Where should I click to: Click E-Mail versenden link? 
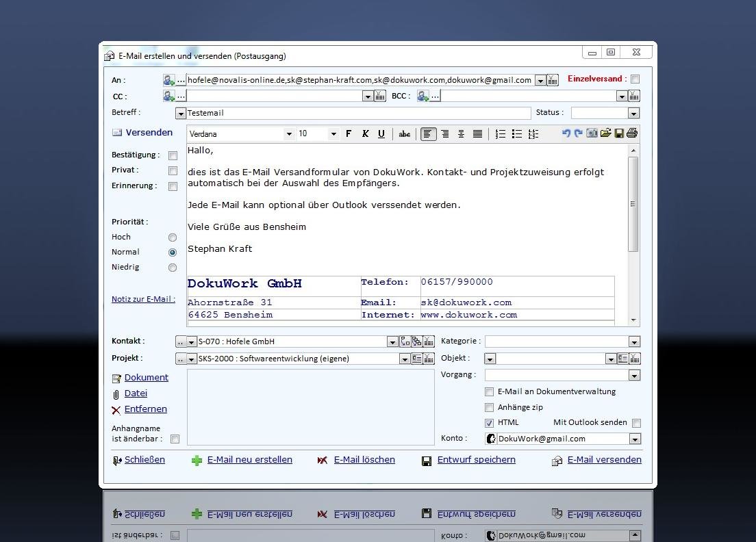[x=605, y=460]
